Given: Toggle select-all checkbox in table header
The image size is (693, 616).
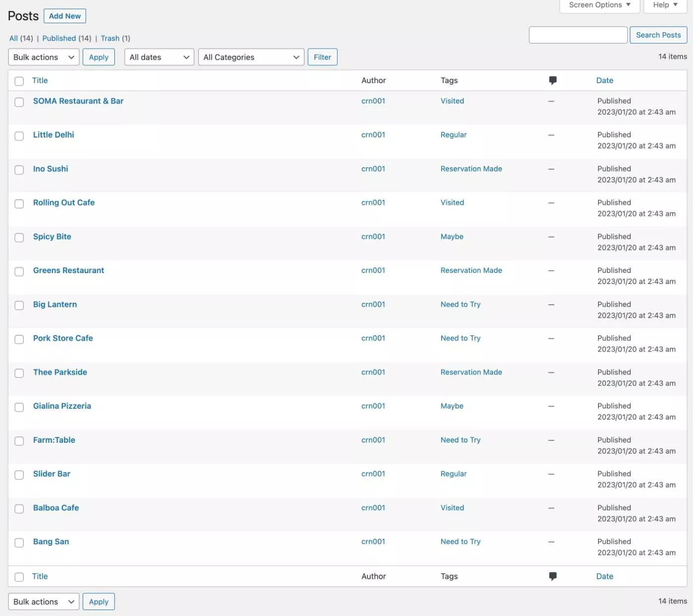Looking at the screenshot, I should (19, 82).
